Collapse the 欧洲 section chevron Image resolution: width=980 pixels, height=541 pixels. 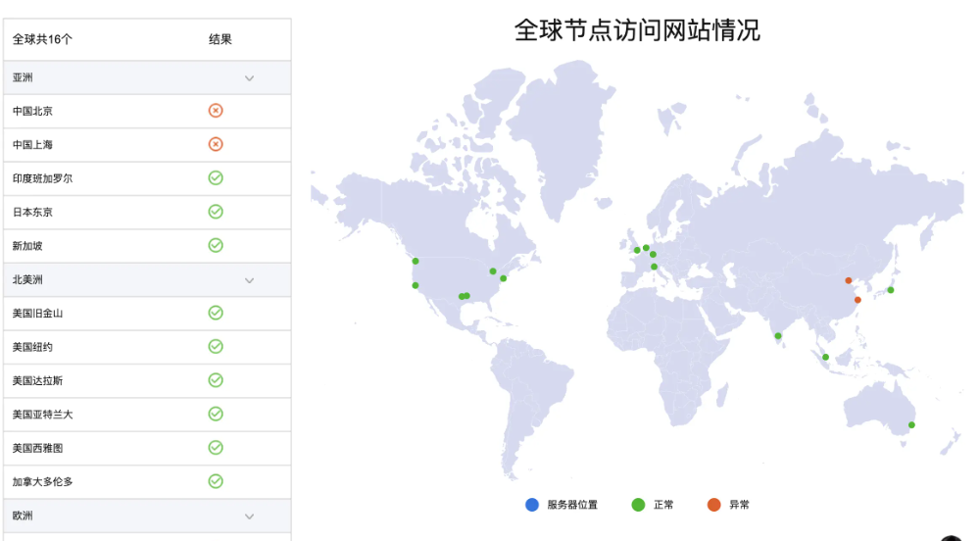249,516
